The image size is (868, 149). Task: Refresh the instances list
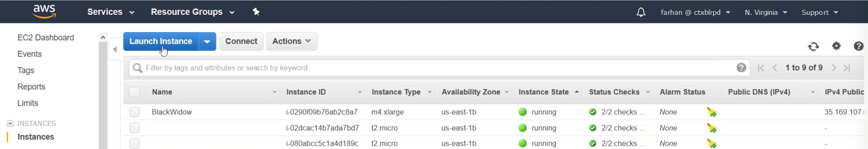[813, 47]
